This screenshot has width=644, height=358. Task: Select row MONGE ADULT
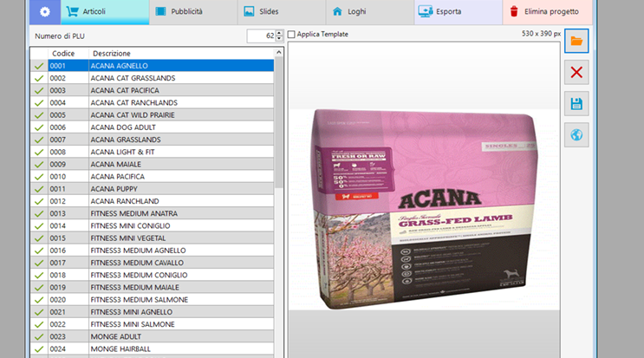[152, 336]
